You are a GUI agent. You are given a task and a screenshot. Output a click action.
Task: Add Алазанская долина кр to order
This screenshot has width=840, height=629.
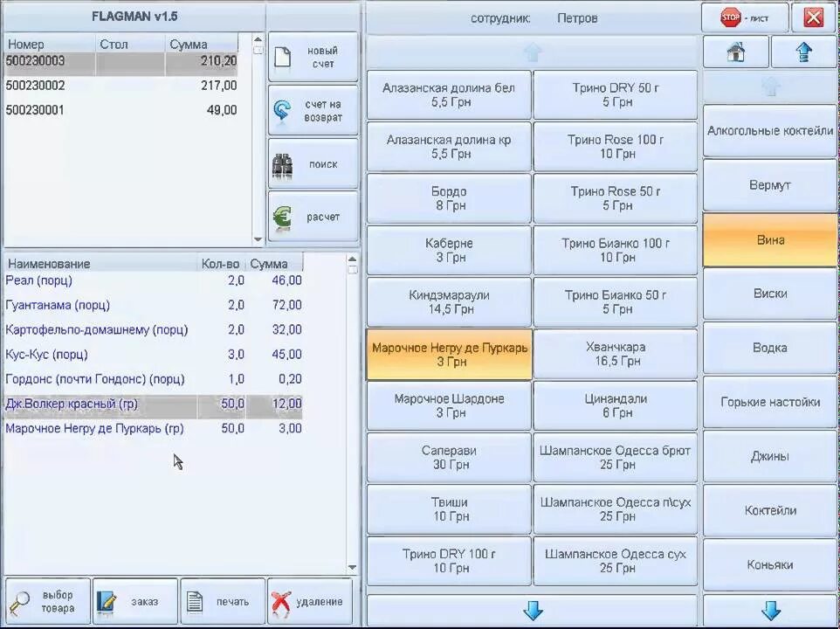[449, 147]
